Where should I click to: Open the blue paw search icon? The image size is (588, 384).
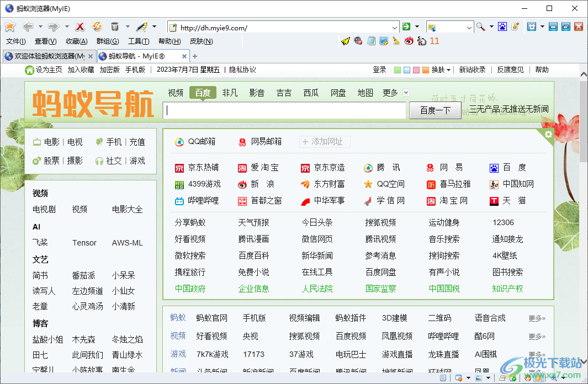point(502,26)
